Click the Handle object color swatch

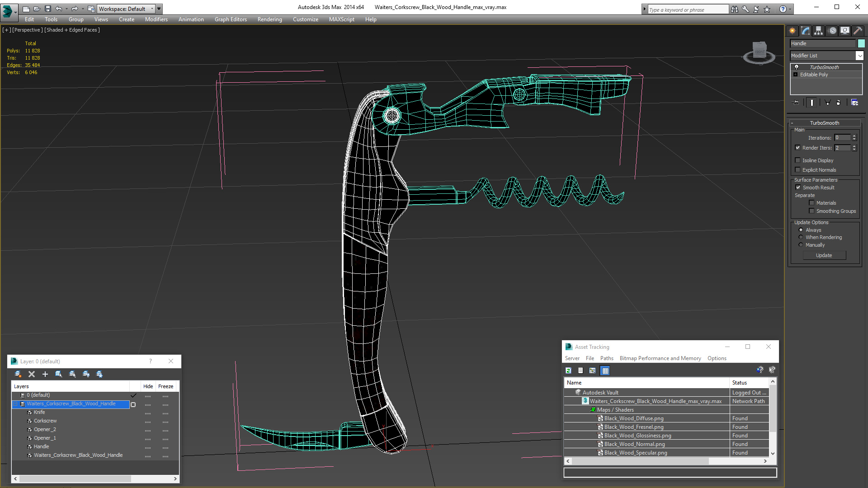point(861,43)
